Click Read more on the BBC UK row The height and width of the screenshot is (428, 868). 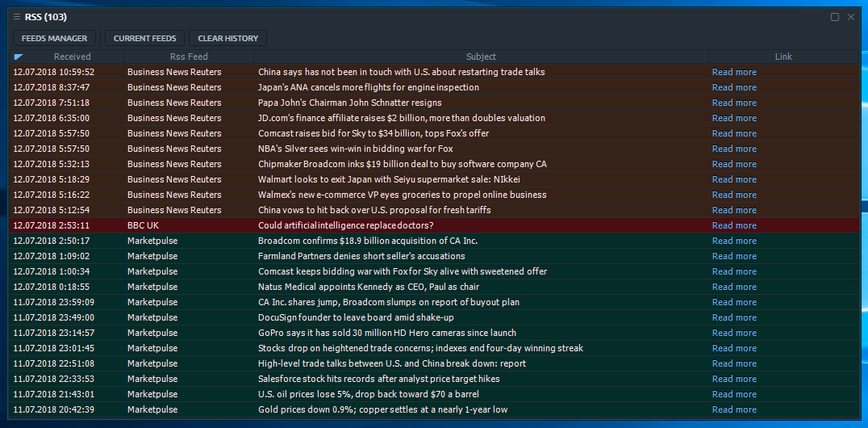(x=734, y=225)
